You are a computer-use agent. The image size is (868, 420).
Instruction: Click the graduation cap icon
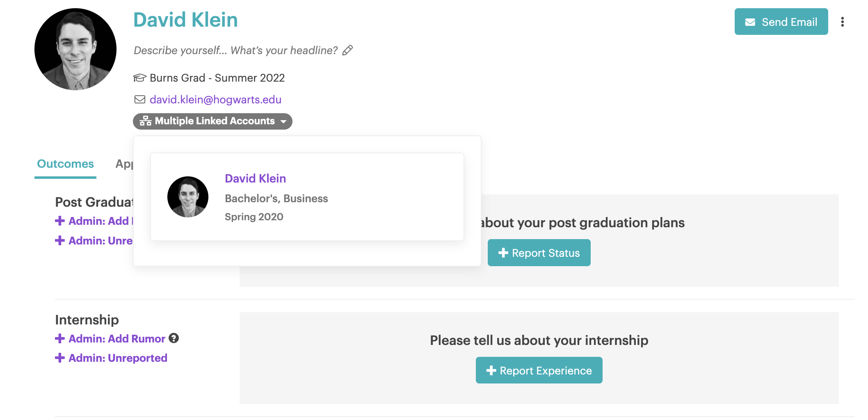(140, 78)
